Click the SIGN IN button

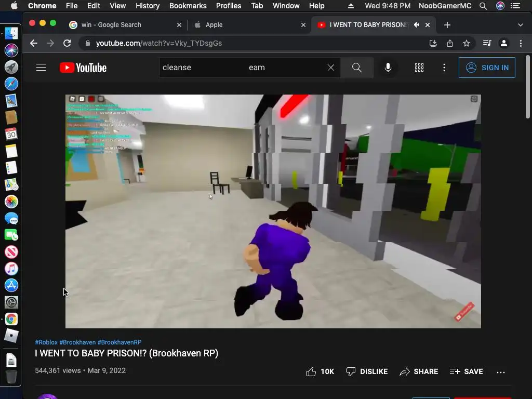tap(487, 68)
